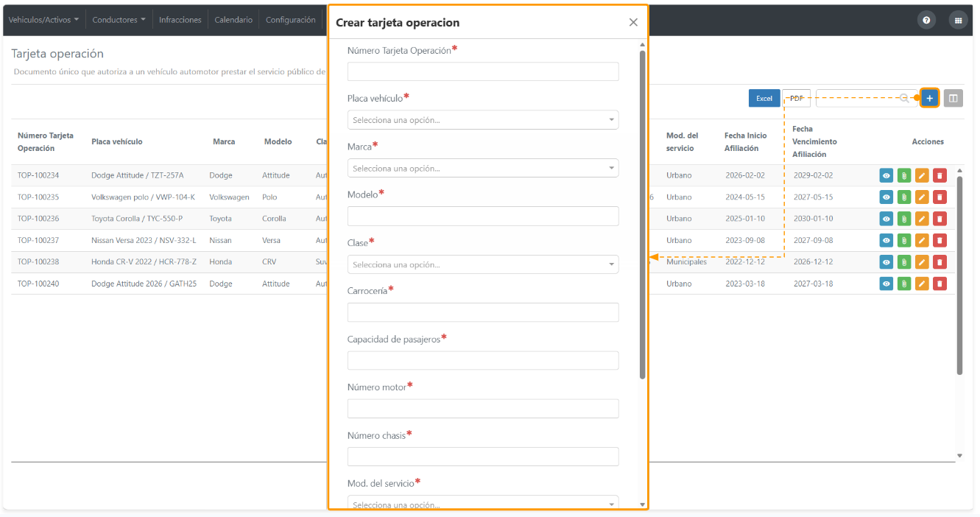The width and height of the screenshot is (980, 517).
Task: Close the Crear tarjeta operacion dialog
Action: [x=633, y=22]
